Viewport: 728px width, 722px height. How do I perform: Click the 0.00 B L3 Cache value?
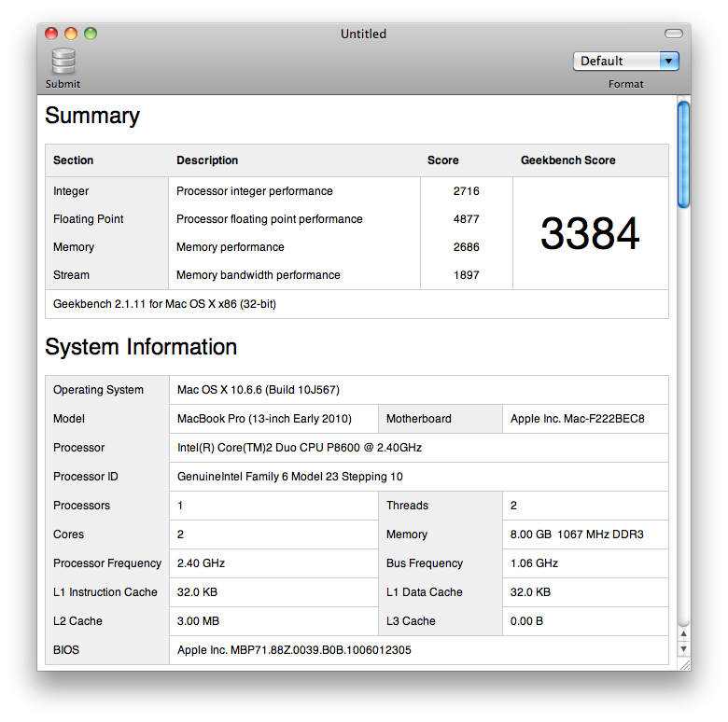(526, 621)
